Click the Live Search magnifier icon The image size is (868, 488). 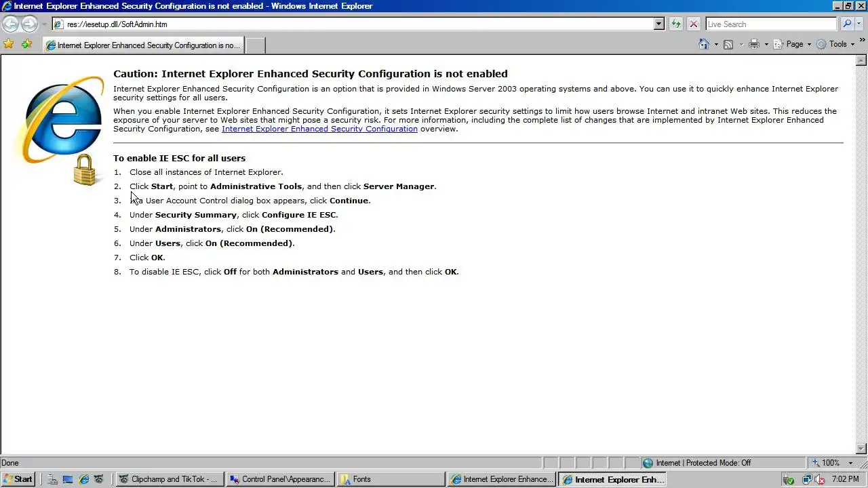847,24
